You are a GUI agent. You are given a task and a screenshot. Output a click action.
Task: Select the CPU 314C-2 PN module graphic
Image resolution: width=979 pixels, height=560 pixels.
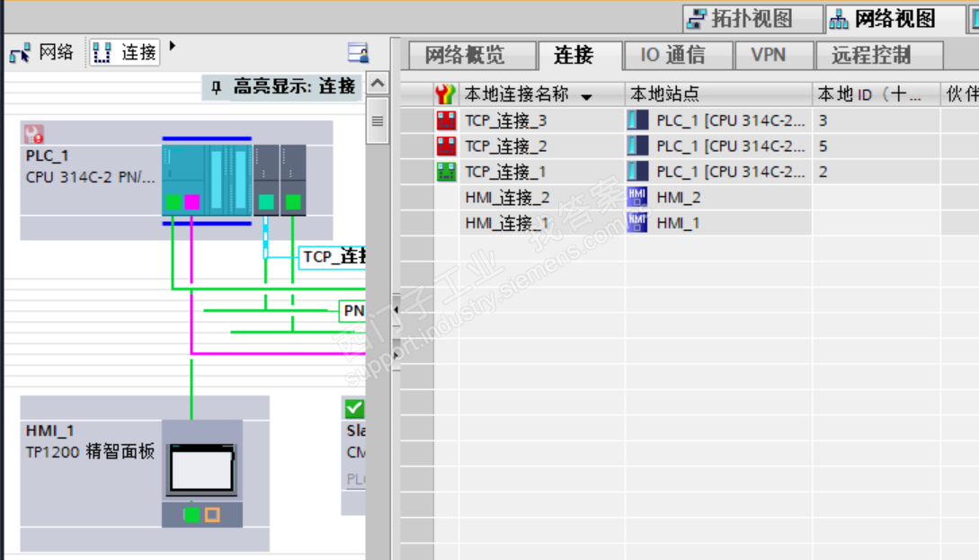(x=207, y=180)
